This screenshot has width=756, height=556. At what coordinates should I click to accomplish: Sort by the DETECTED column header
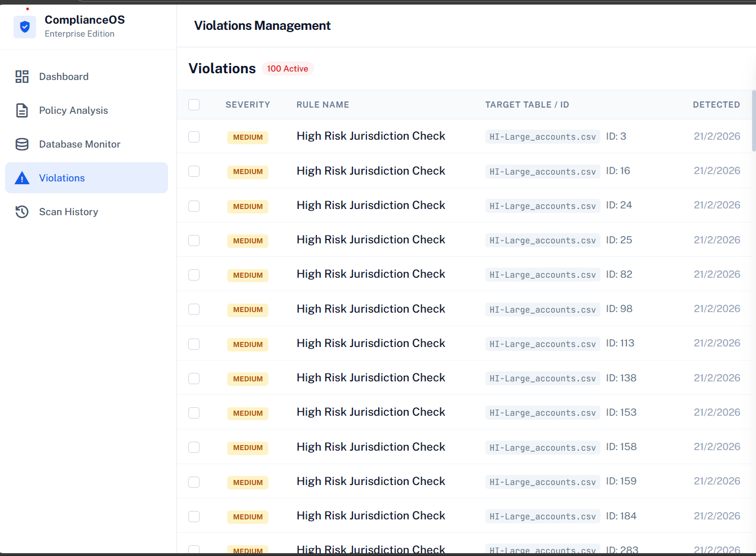(x=717, y=105)
